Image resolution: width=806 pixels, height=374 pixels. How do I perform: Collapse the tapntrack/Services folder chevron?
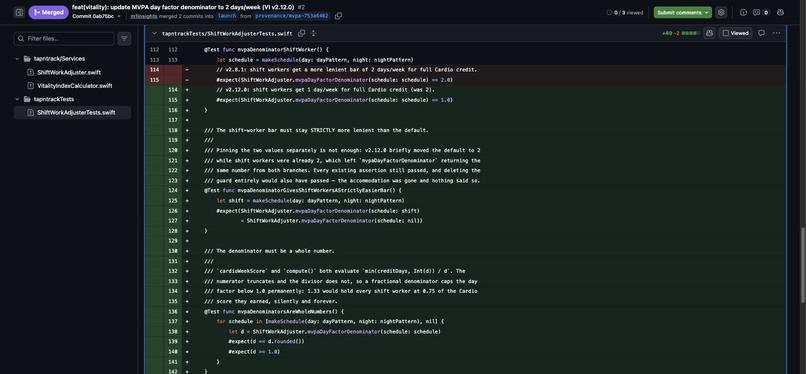coord(17,59)
